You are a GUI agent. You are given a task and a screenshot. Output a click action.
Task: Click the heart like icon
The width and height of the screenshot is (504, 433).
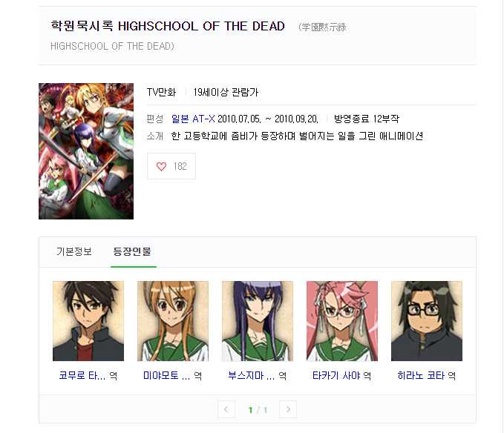pos(161,166)
